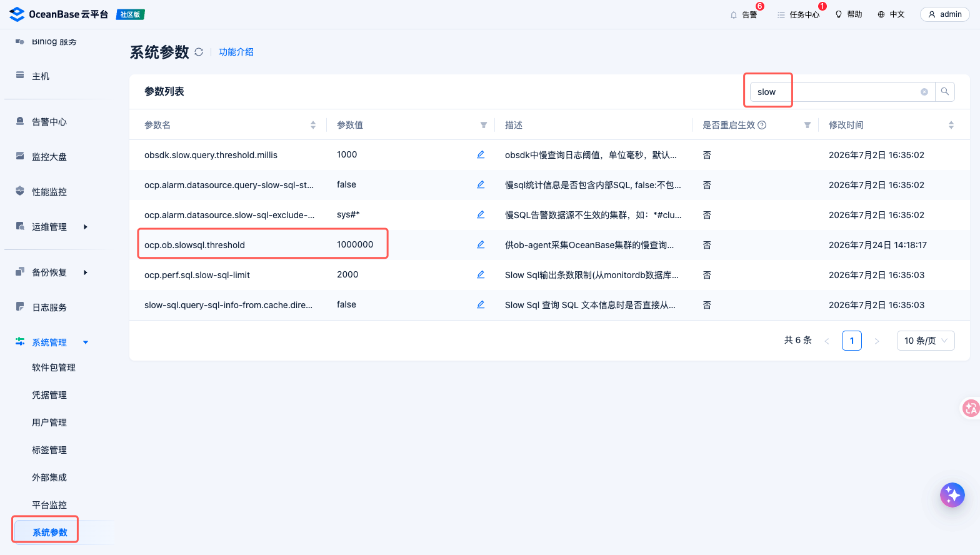The image size is (980, 555).
Task: Click the 告警中心 sidebar icon
Action: pyautogui.click(x=20, y=121)
